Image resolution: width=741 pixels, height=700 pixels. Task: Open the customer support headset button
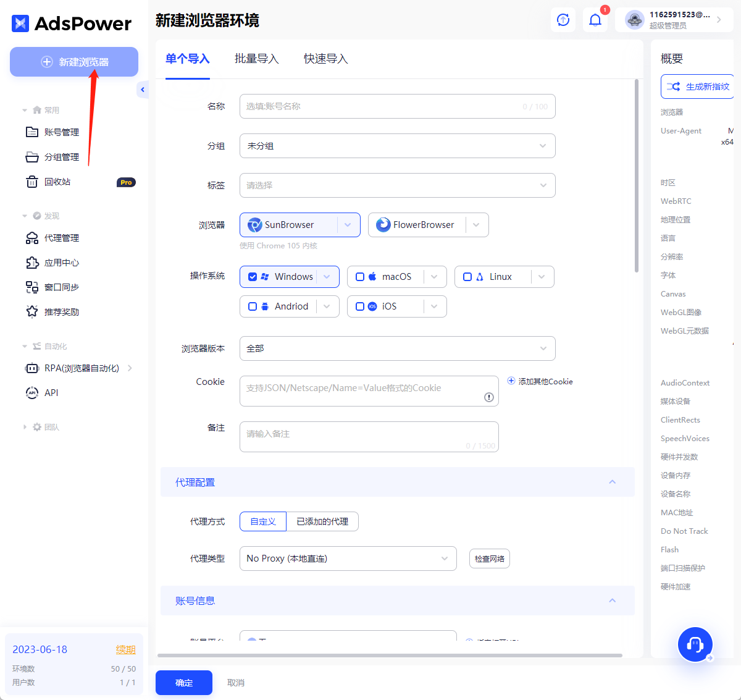tap(695, 644)
